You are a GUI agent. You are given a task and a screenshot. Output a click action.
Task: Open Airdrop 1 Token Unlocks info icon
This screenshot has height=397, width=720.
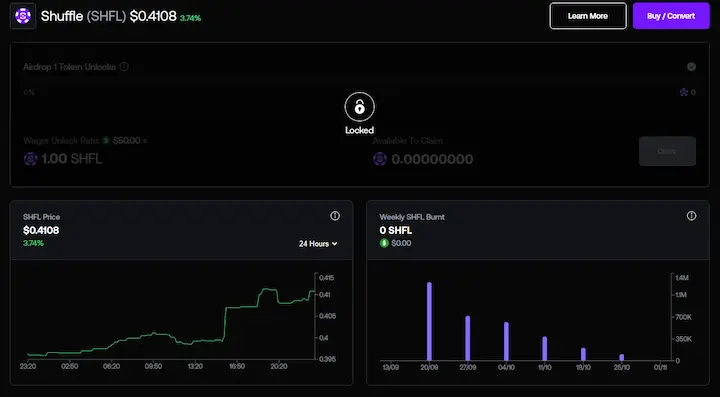point(124,67)
